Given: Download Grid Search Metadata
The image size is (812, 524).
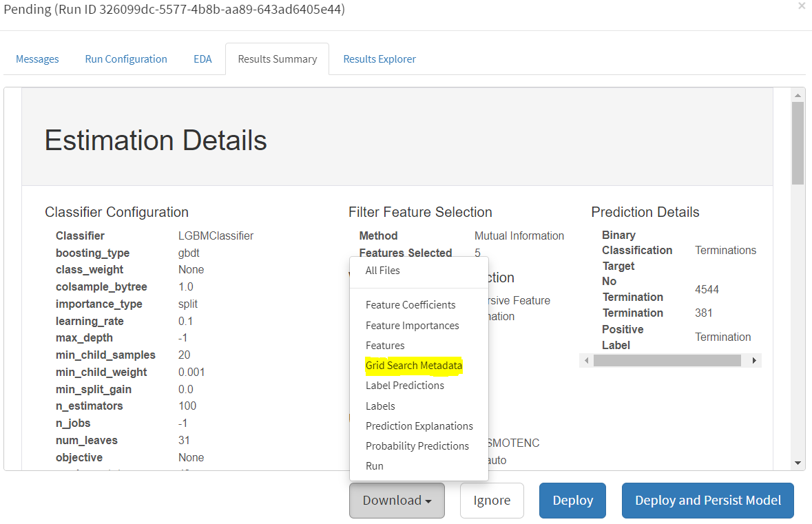Looking at the screenshot, I should (414, 366).
